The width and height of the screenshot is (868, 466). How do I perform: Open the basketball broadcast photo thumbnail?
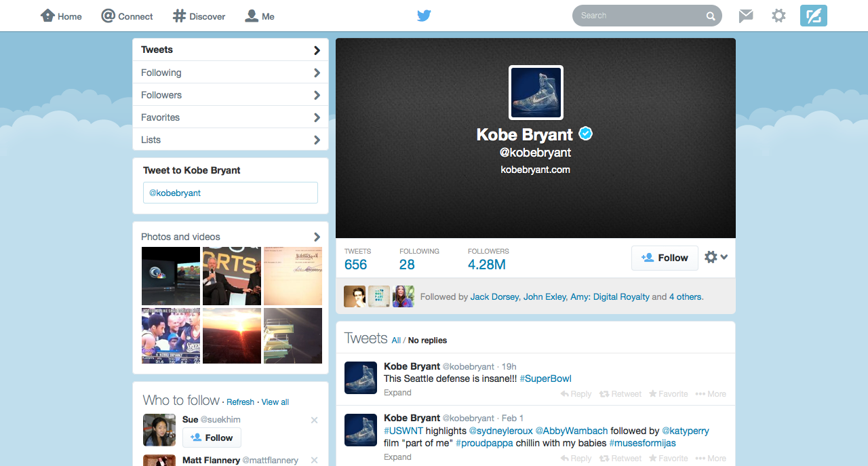click(171, 336)
